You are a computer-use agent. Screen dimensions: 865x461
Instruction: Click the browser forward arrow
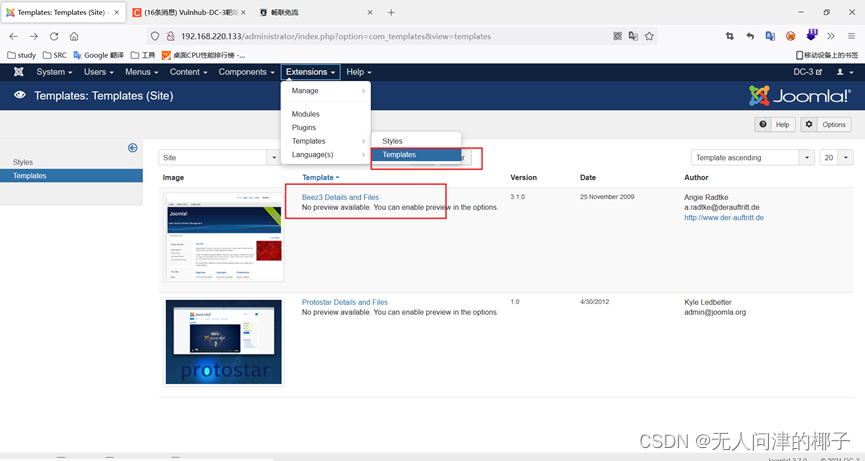point(34,36)
